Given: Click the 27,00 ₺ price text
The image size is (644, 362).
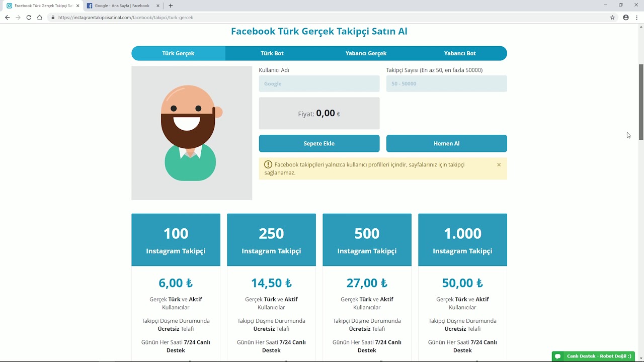Looking at the screenshot, I should [367, 283].
